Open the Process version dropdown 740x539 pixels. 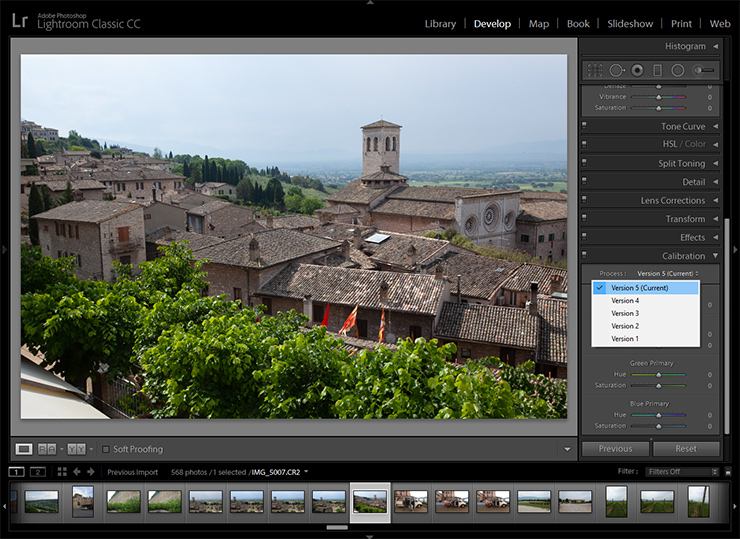tap(668, 274)
